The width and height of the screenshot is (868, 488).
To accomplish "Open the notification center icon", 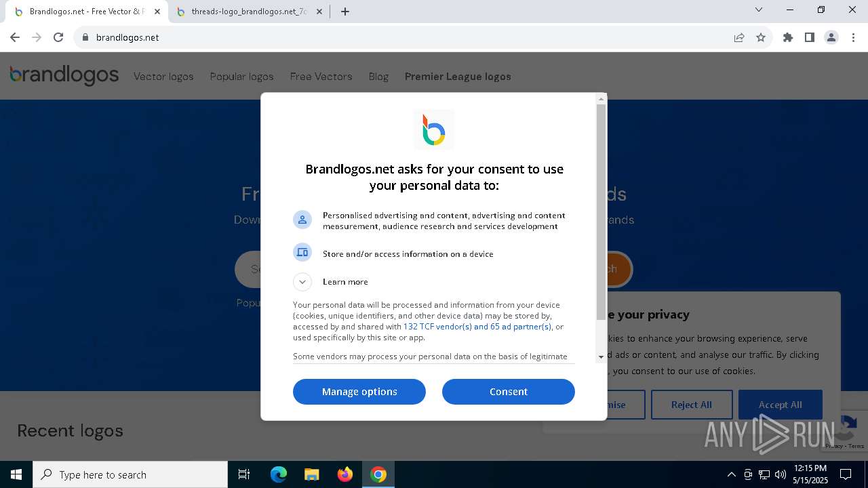I will [x=846, y=474].
